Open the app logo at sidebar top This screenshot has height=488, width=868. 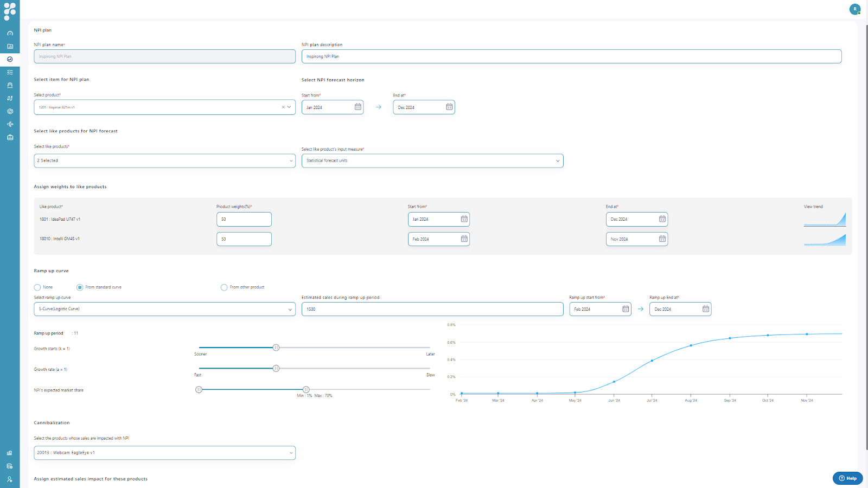tap(10, 11)
